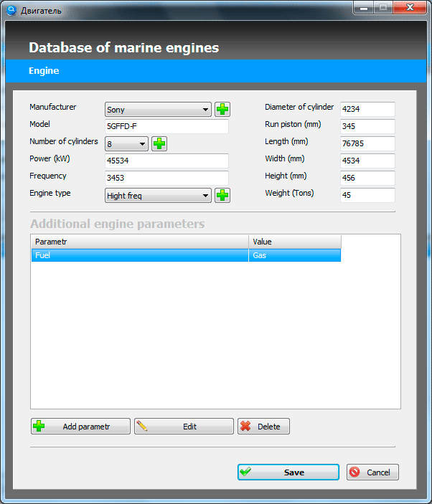The image size is (432, 504).
Task: Open the Number of cylinders dropdown
Action: pos(126,143)
